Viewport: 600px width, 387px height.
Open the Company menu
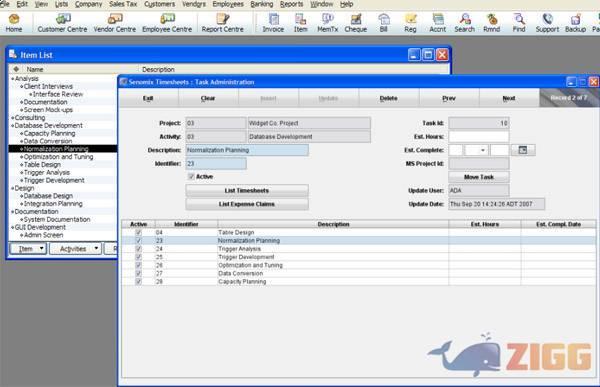tap(88, 4)
